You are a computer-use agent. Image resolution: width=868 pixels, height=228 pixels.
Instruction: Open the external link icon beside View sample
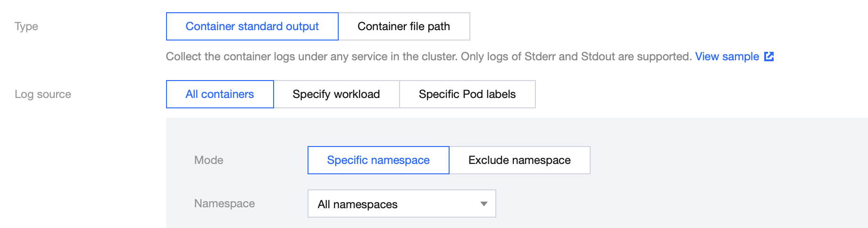tap(769, 57)
